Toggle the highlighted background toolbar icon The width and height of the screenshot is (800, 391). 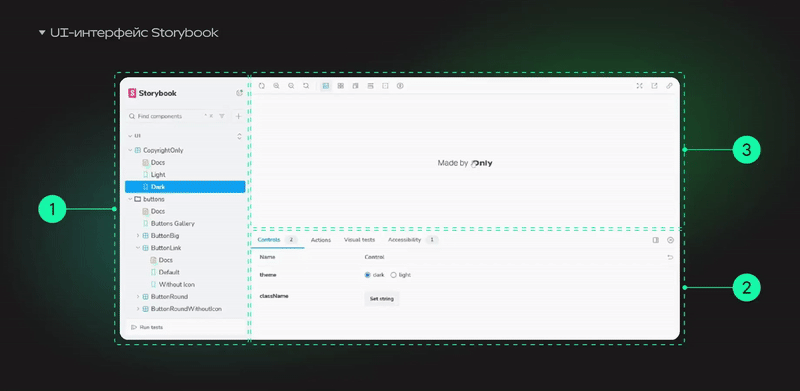pos(326,86)
